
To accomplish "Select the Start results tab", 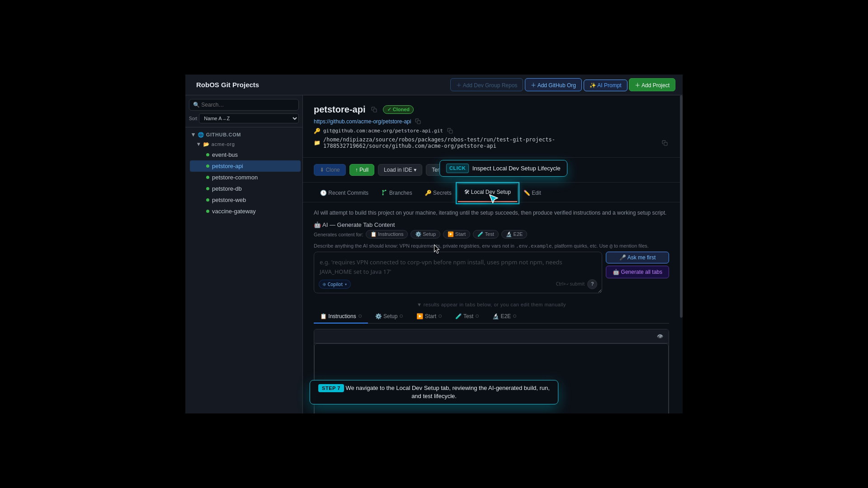I will coord(429,316).
